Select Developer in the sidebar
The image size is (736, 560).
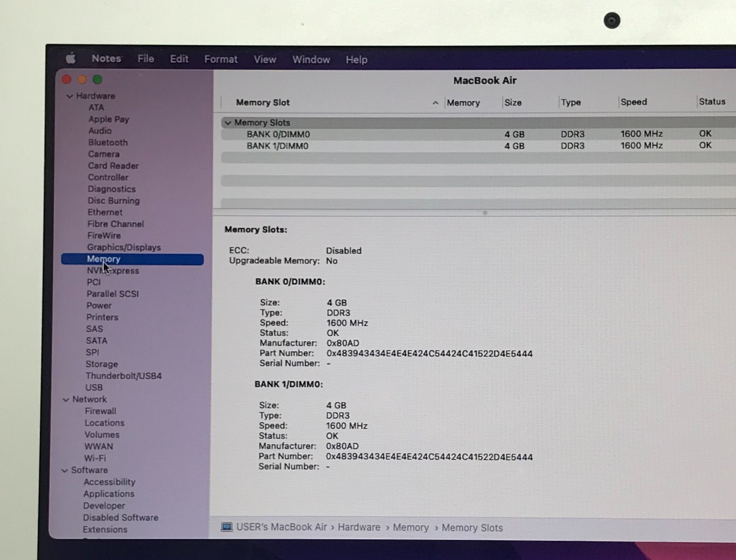[x=104, y=506]
